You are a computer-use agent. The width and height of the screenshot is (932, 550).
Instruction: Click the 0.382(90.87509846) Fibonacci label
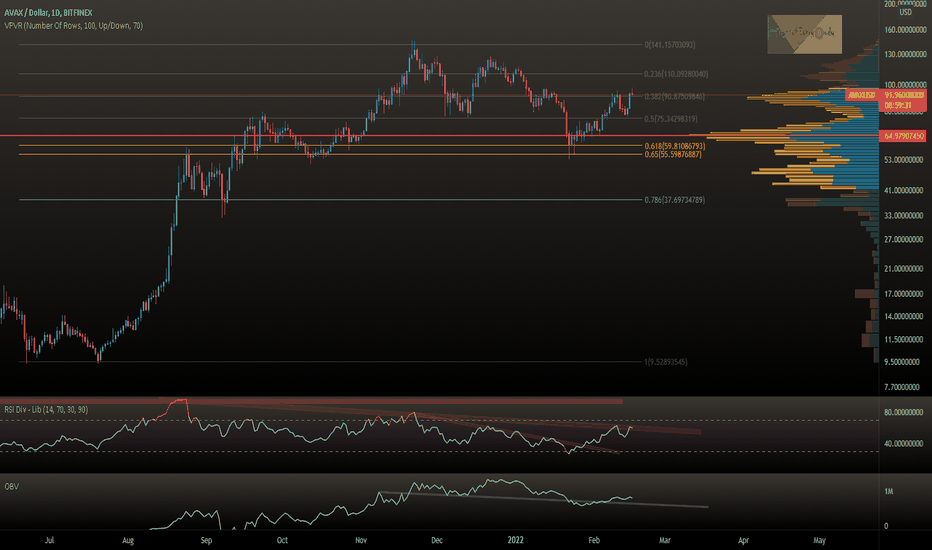[675, 96]
